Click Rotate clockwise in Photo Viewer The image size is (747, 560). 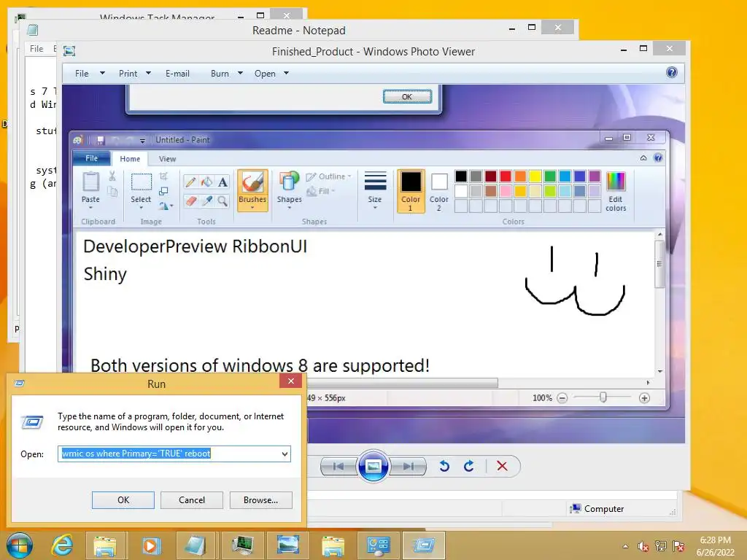pyautogui.click(x=469, y=466)
